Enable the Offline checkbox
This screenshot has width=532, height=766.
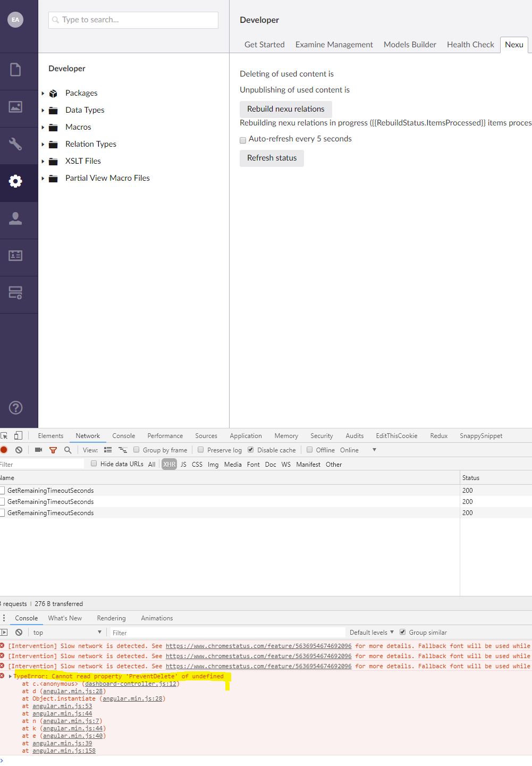[310, 450]
